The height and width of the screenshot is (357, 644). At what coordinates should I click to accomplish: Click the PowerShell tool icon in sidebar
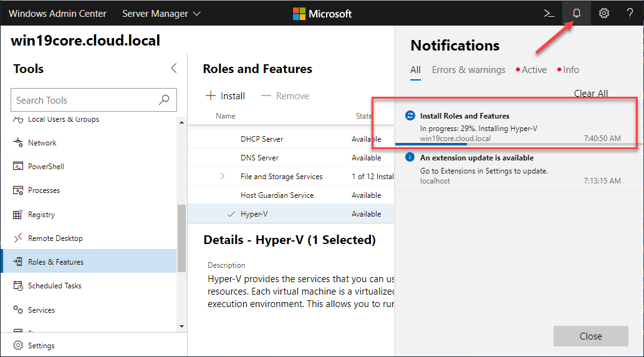point(18,167)
